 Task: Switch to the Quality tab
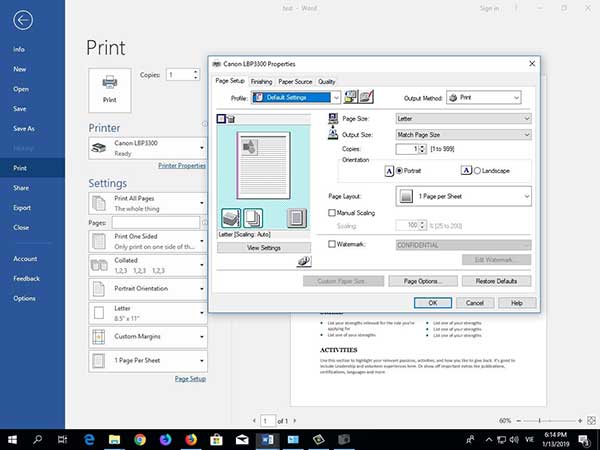326,82
